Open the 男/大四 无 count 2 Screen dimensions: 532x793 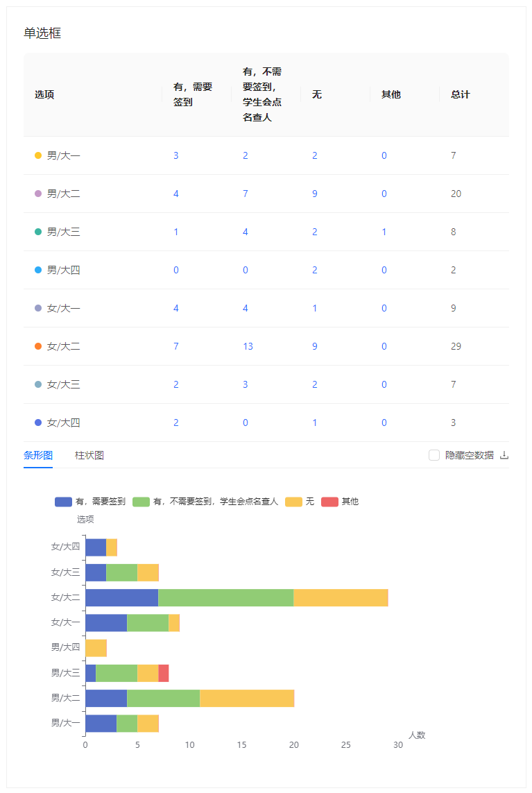(x=314, y=270)
